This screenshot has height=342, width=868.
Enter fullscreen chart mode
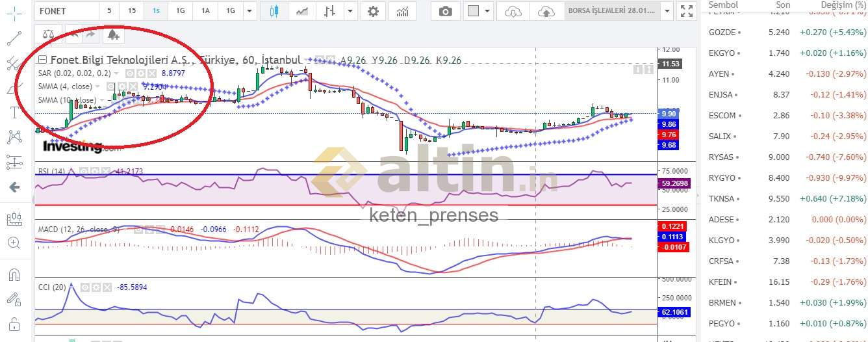[x=686, y=11]
